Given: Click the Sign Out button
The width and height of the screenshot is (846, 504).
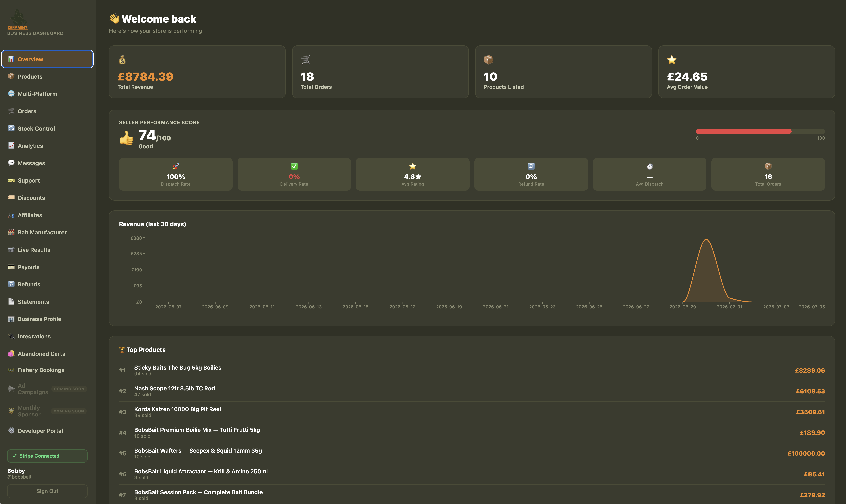Looking at the screenshot, I should (x=47, y=491).
